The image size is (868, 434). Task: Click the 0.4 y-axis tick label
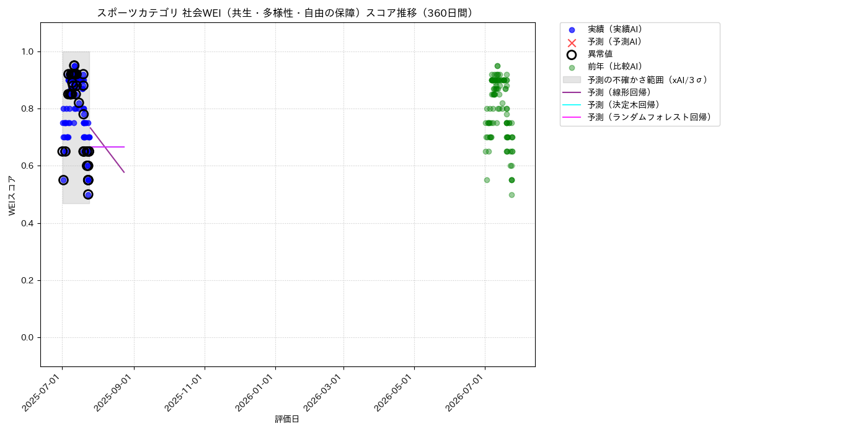(29, 223)
